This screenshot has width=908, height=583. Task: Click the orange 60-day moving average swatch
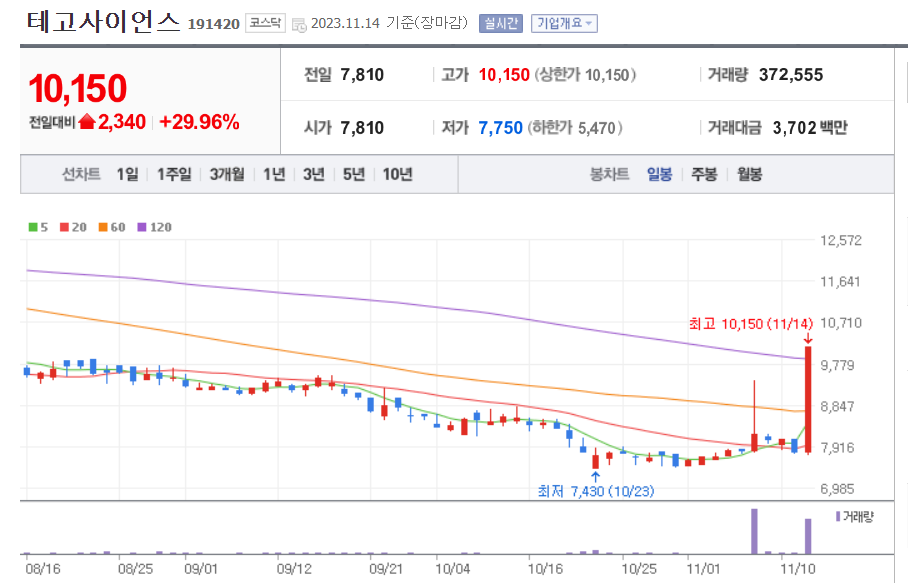click(103, 227)
